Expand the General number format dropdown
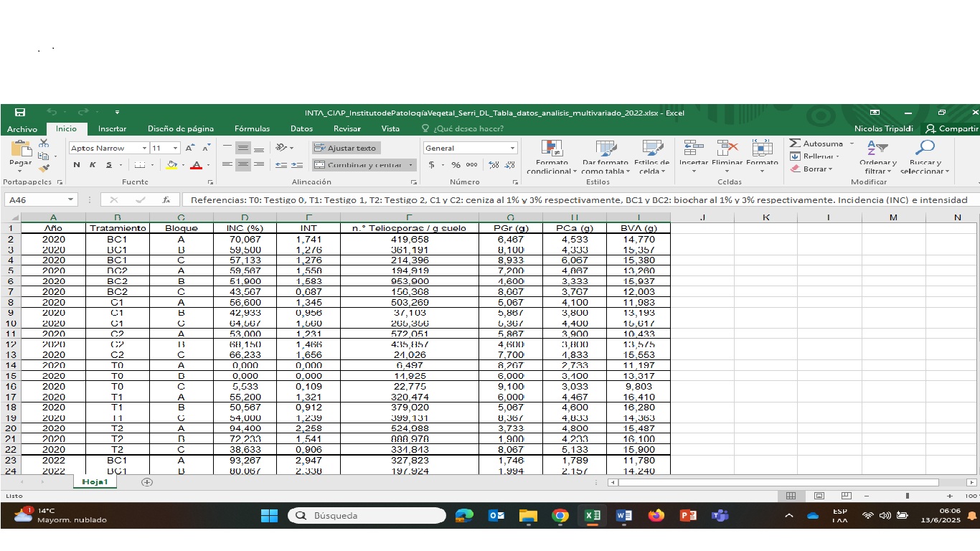980x551 pixels. click(x=512, y=148)
